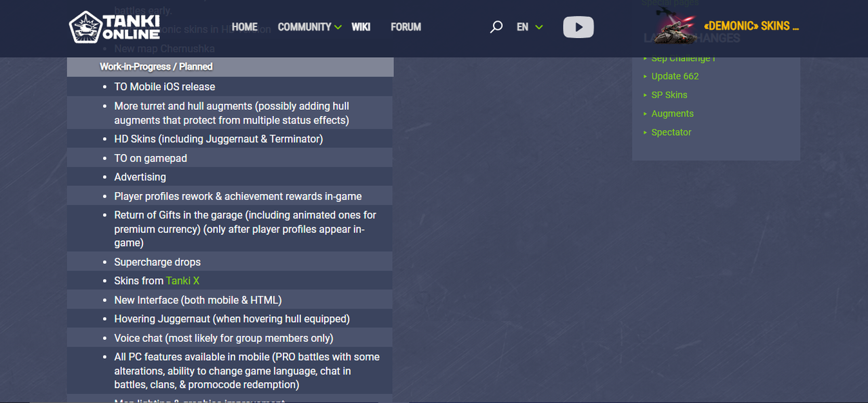The height and width of the screenshot is (403, 868).
Task: Open the COMMUNITY menu item
Action: click(x=304, y=27)
